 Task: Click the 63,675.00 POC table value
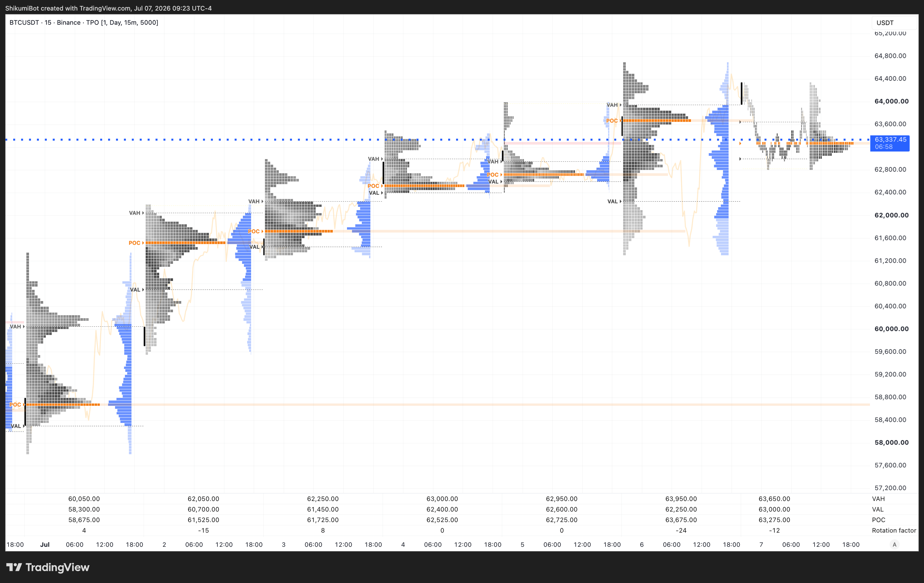(681, 520)
